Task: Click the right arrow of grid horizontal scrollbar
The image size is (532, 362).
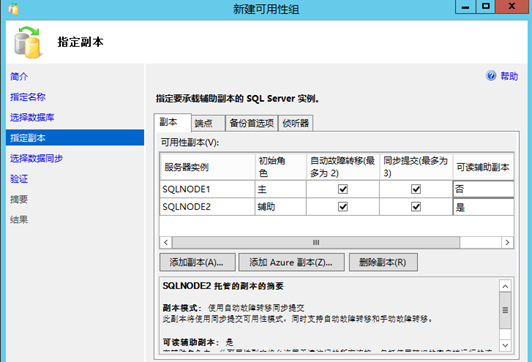Action: pyautogui.click(x=507, y=242)
